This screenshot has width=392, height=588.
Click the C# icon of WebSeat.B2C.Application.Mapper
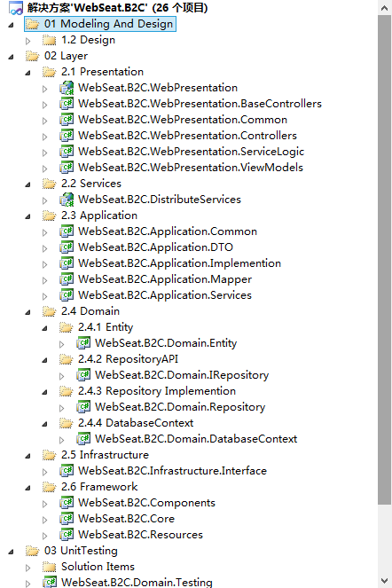(x=67, y=279)
